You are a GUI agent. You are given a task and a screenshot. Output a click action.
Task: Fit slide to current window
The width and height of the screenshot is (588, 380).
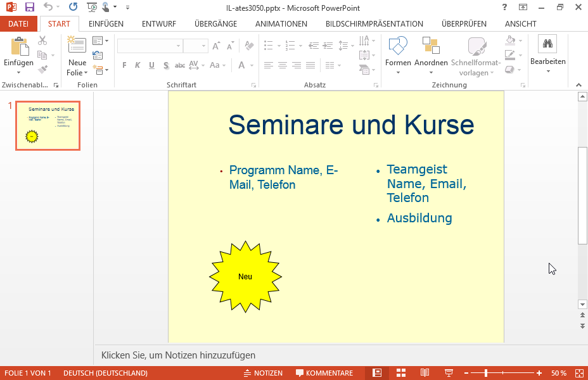579,373
